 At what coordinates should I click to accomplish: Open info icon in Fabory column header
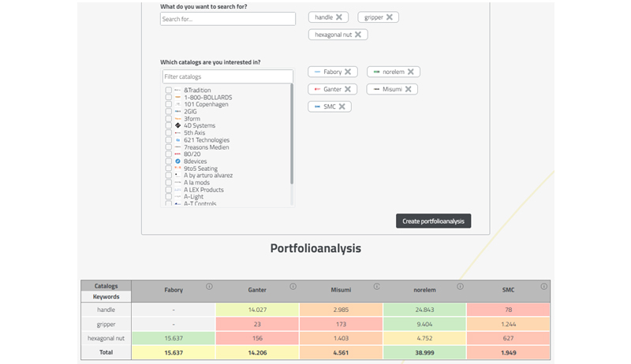tap(209, 287)
